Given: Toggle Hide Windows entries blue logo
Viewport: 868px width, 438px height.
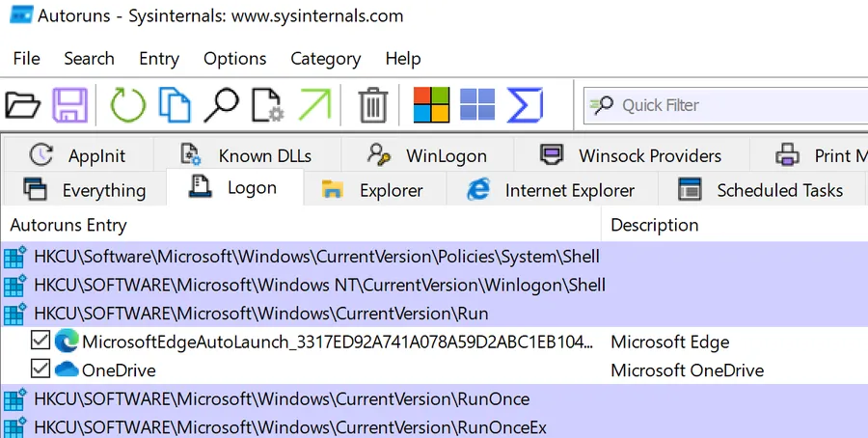Looking at the screenshot, I should click(477, 104).
